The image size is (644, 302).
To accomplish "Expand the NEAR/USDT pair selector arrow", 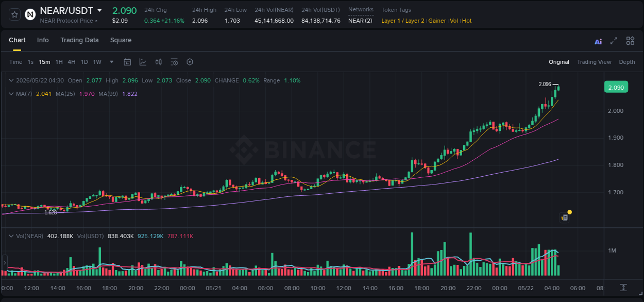I will [99, 10].
